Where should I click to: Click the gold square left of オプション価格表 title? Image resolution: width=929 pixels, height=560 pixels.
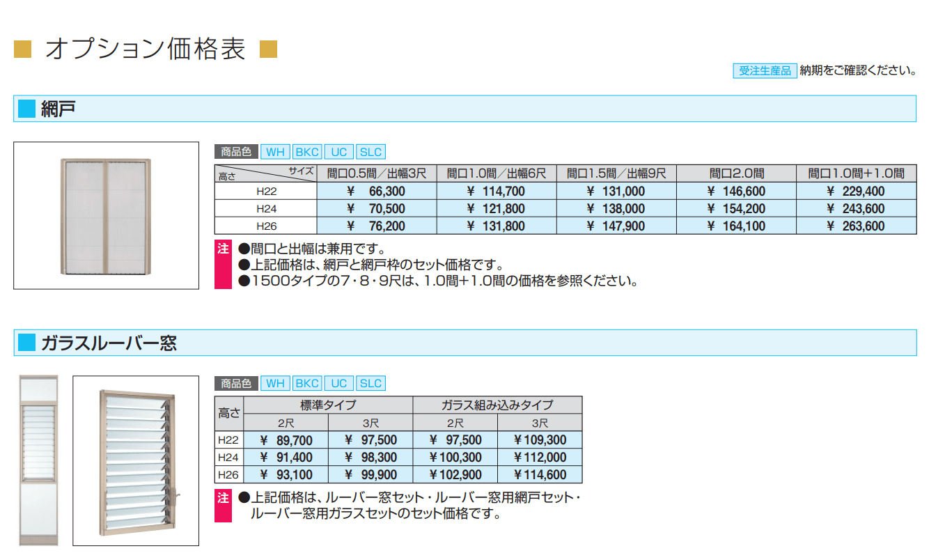23,49
